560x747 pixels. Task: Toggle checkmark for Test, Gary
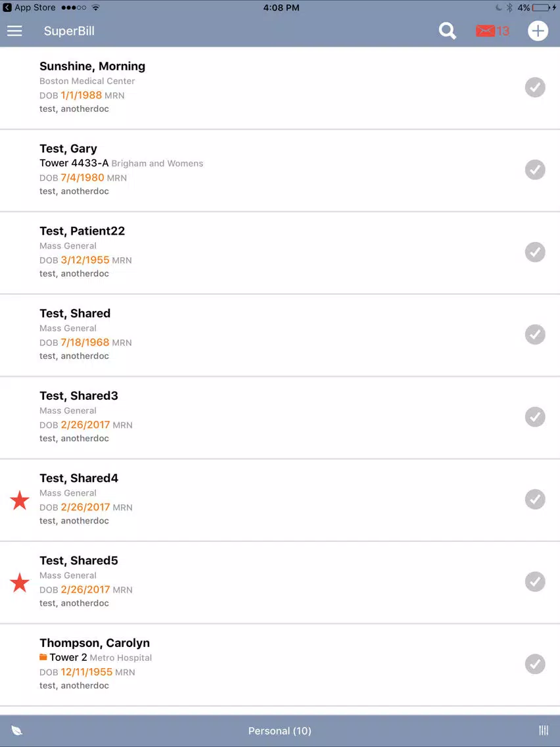tap(535, 170)
